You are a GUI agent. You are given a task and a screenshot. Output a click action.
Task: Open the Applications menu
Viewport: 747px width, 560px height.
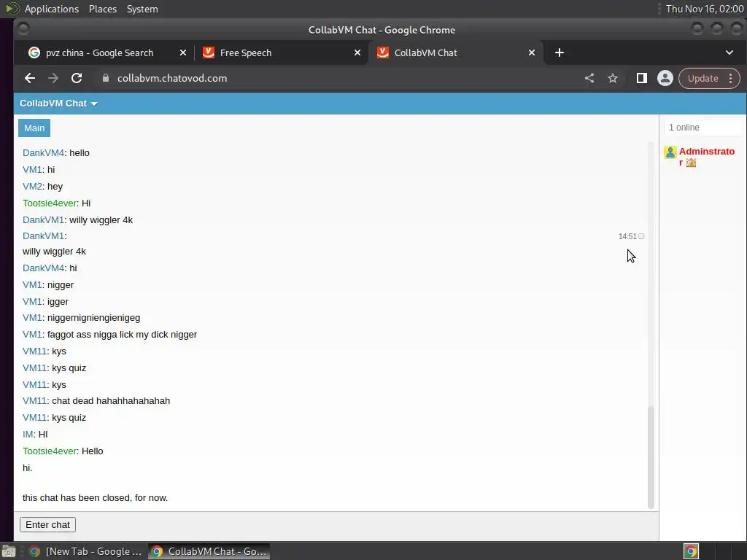click(x=52, y=9)
